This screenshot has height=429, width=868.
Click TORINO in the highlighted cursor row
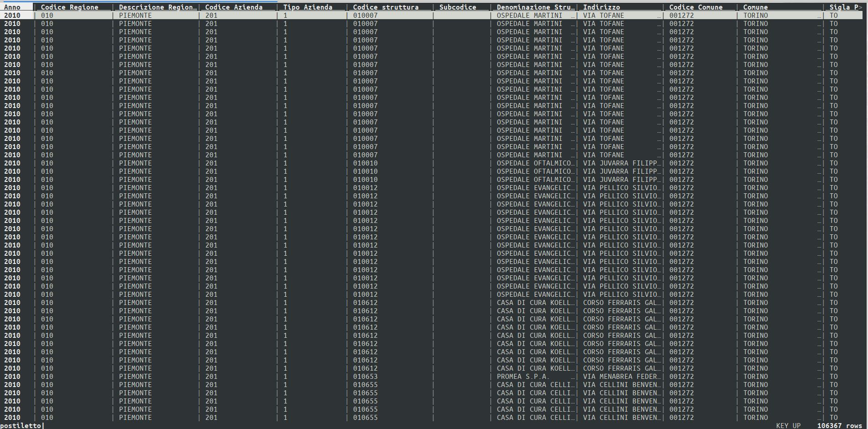tap(755, 16)
